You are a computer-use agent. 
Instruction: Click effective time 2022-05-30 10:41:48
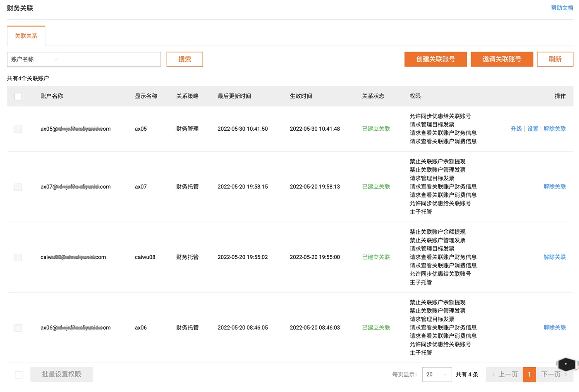point(315,129)
